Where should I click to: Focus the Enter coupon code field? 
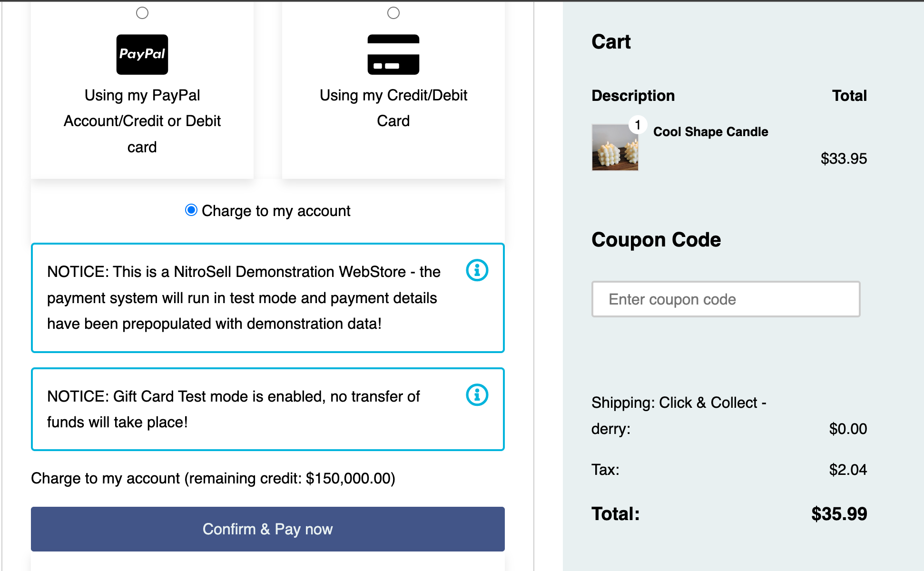click(726, 299)
